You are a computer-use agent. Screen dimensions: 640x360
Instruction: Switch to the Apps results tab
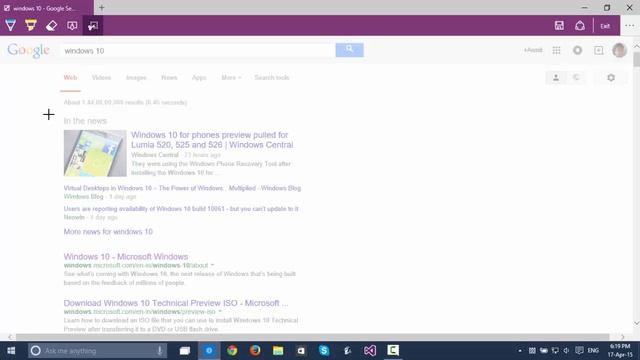pyautogui.click(x=199, y=78)
